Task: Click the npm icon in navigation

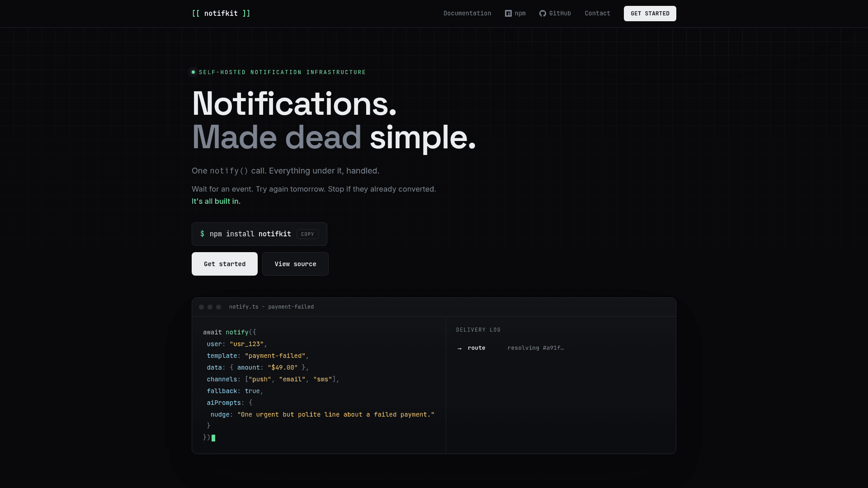Action: [508, 14]
